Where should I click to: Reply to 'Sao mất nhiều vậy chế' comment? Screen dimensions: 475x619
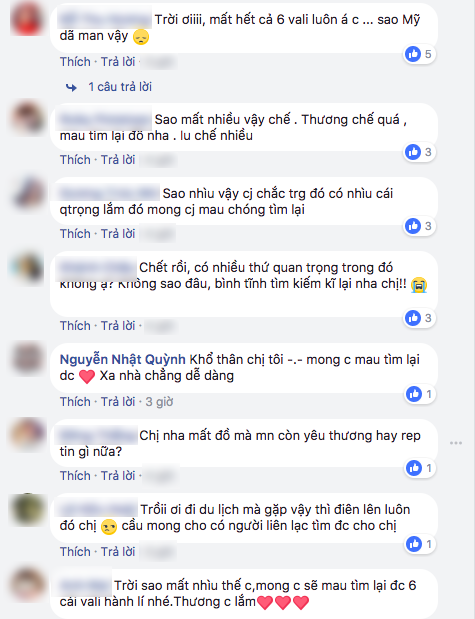pos(118,160)
